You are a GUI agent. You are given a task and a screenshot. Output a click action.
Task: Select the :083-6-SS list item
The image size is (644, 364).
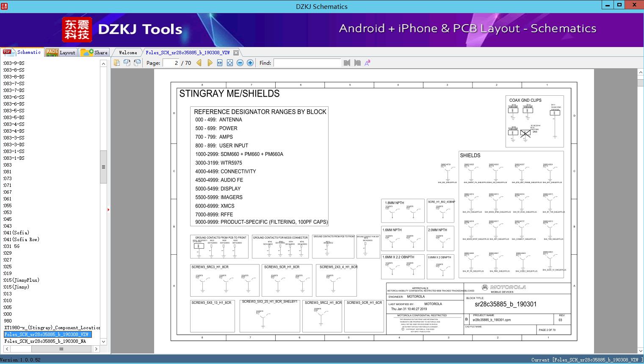(14, 97)
